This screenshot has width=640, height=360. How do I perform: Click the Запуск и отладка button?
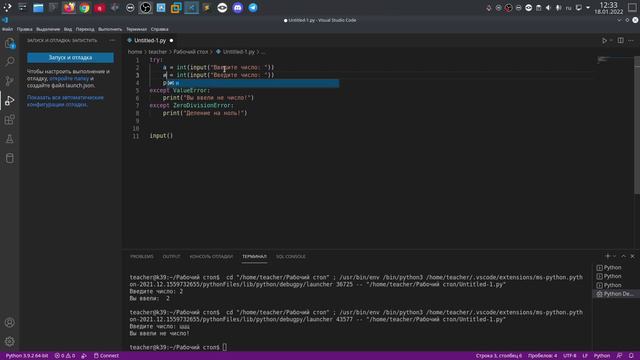pos(70,58)
